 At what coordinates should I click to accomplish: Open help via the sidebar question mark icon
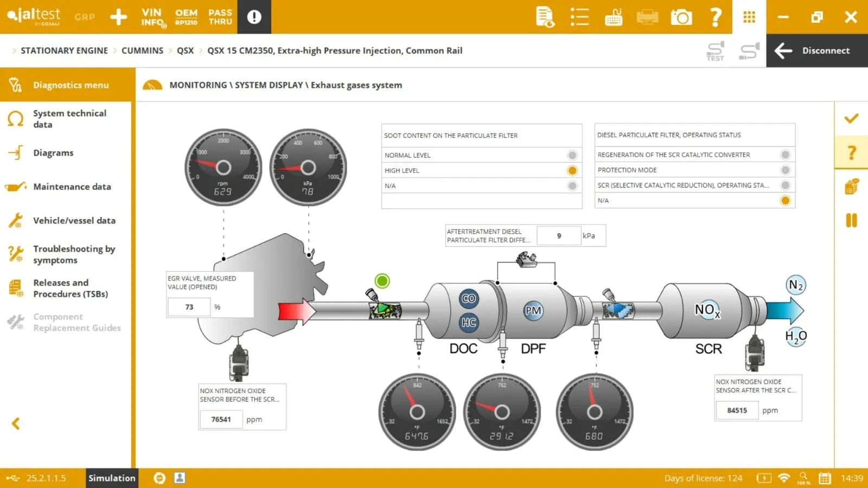point(851,152)
